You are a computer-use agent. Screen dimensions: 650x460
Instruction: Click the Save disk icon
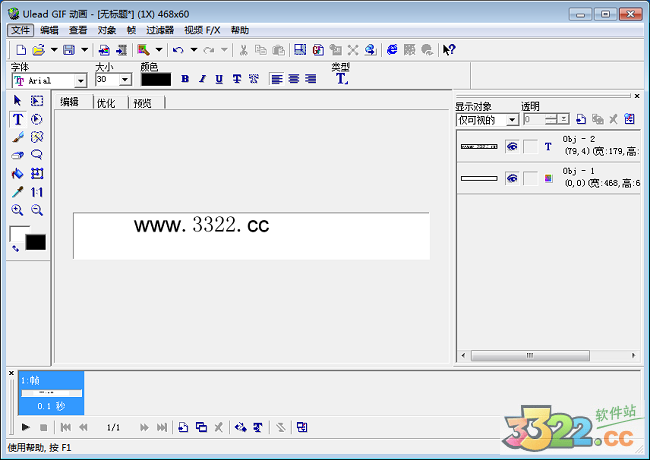click(68, 50)
